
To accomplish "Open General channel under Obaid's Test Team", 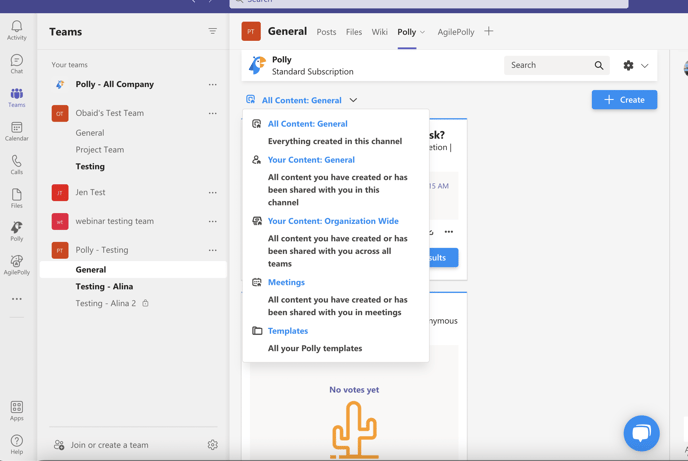I will click(90, 133).
